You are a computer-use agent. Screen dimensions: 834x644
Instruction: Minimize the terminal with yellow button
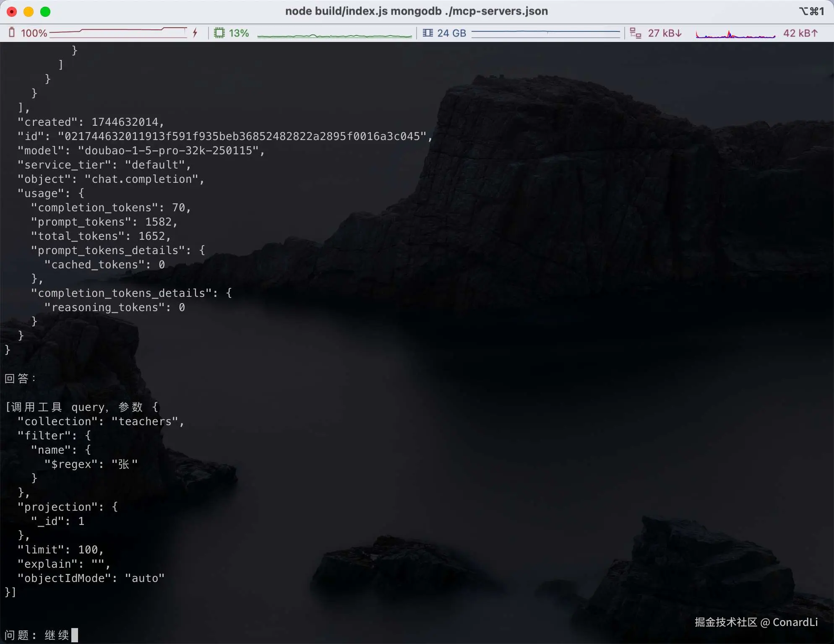coord(29,12)
